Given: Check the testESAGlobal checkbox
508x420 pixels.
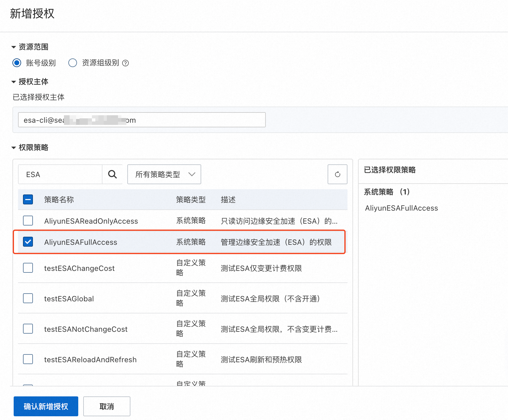Looking at the screenshot, I should [28, 298].
